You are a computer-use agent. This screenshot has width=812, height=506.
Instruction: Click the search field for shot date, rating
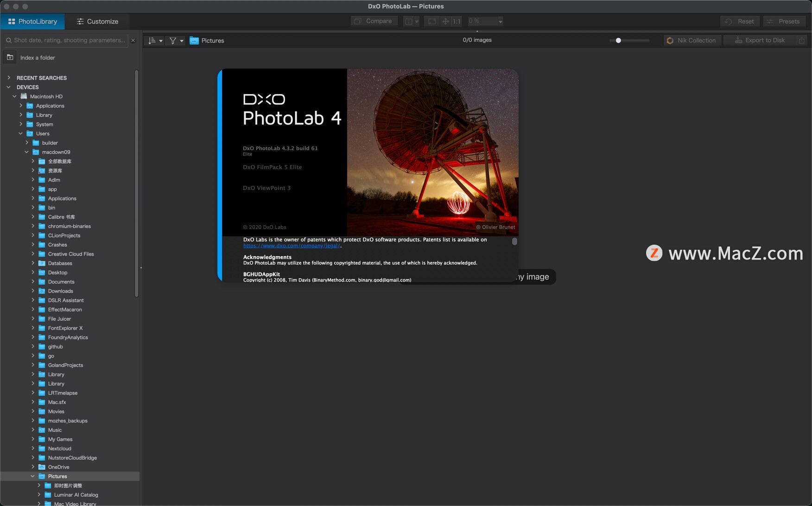click(65, 40)
